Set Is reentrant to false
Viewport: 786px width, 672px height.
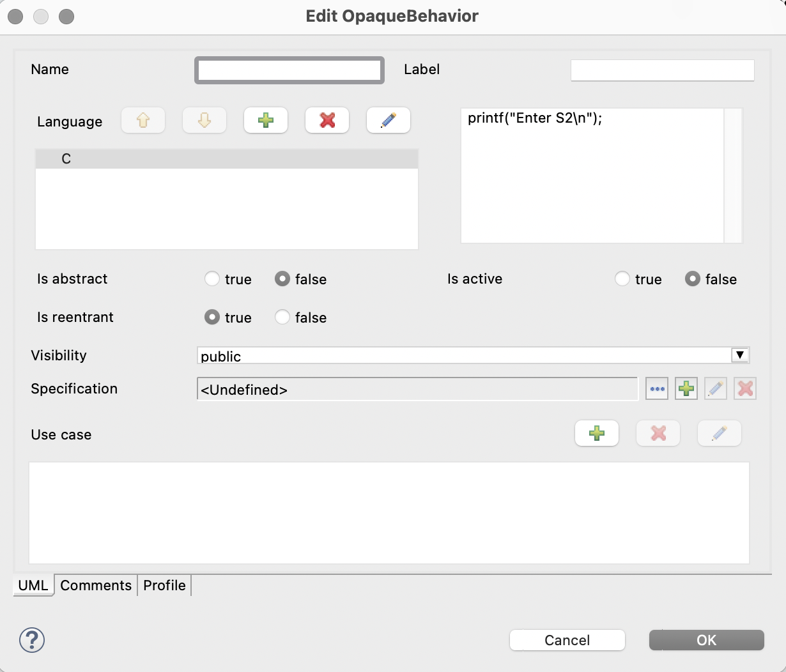pos(282,317)
